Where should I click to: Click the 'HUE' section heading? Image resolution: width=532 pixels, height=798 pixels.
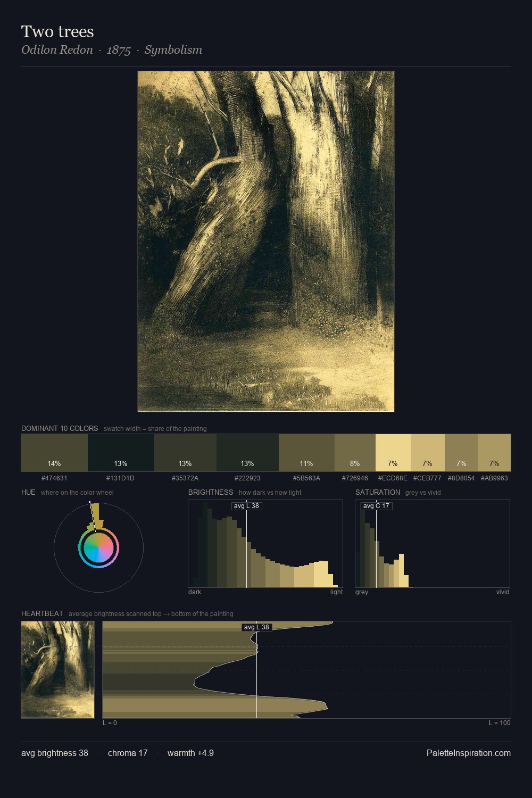28,493
